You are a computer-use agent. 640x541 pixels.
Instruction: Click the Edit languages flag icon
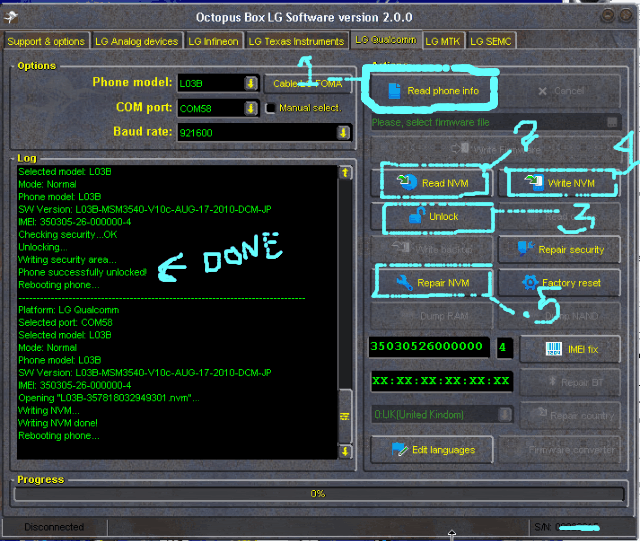[399, 449]
